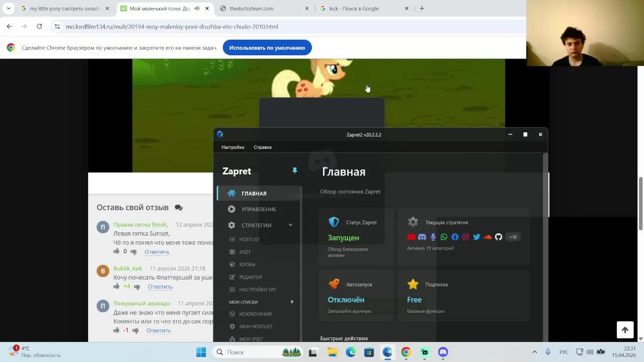Viewport: 644px width, 362px height.
Task: Click the Стратегии gear icon in sidebar
Action: (x=231, y=225)
